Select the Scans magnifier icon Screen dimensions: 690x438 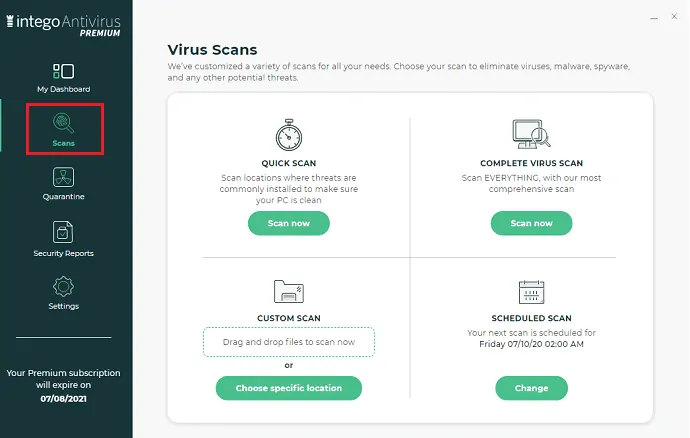63,123
